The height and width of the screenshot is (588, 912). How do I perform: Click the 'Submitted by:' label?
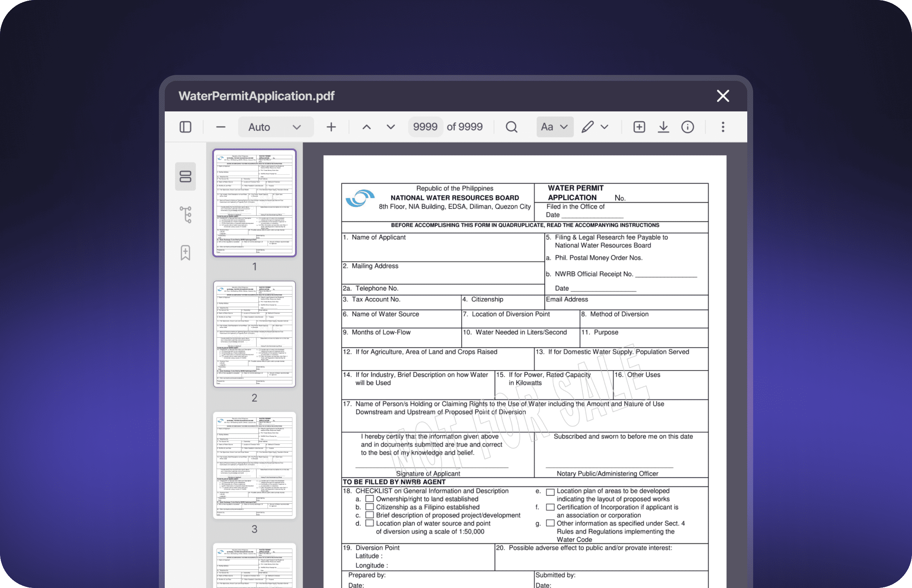[555, 575]
